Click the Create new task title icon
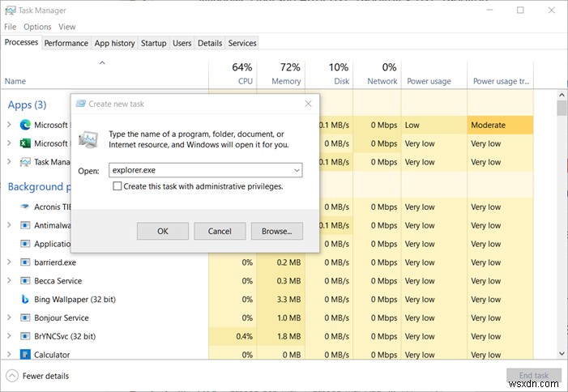 click(81, 104)
